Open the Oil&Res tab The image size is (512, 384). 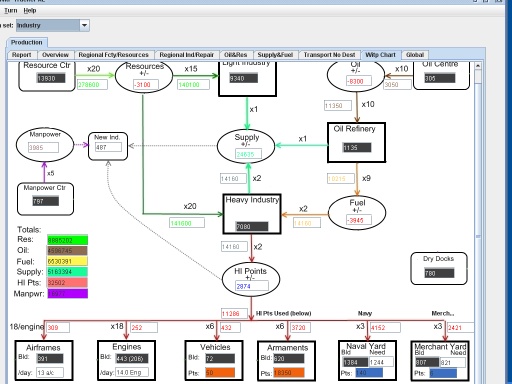pyautogui.click(x=236, y=55)
